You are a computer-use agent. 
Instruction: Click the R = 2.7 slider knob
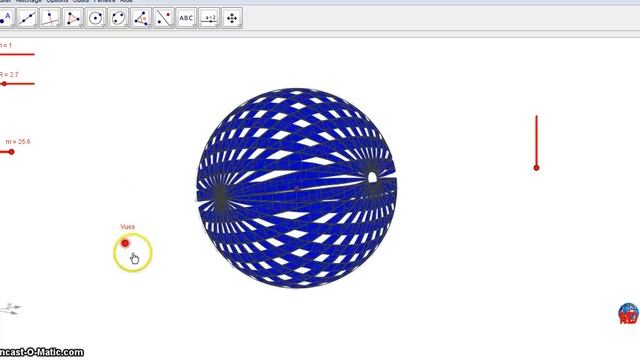coord(4,84)
